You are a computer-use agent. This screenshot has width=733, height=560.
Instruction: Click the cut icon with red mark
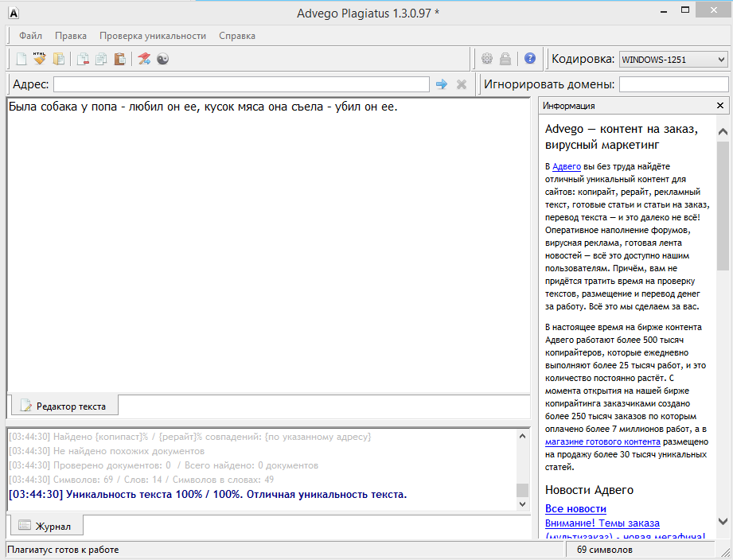click(x=83, y=59)
